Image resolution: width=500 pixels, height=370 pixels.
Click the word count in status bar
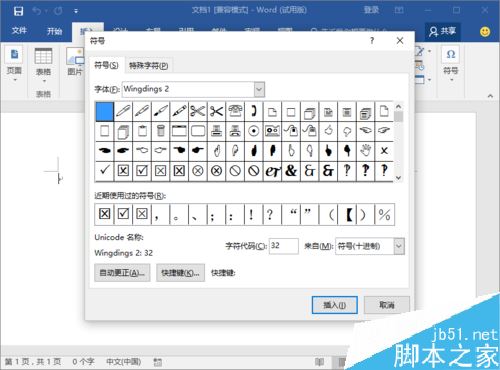coord(83,362)
